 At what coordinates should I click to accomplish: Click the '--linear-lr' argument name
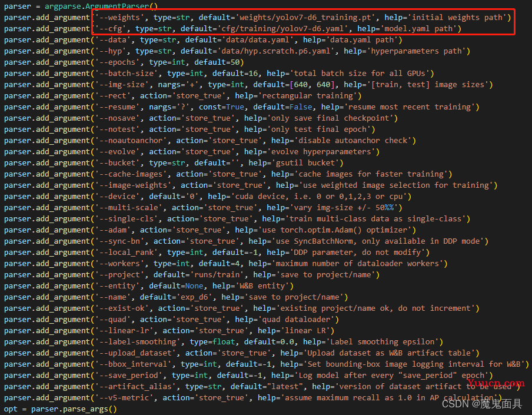[124, 331]
